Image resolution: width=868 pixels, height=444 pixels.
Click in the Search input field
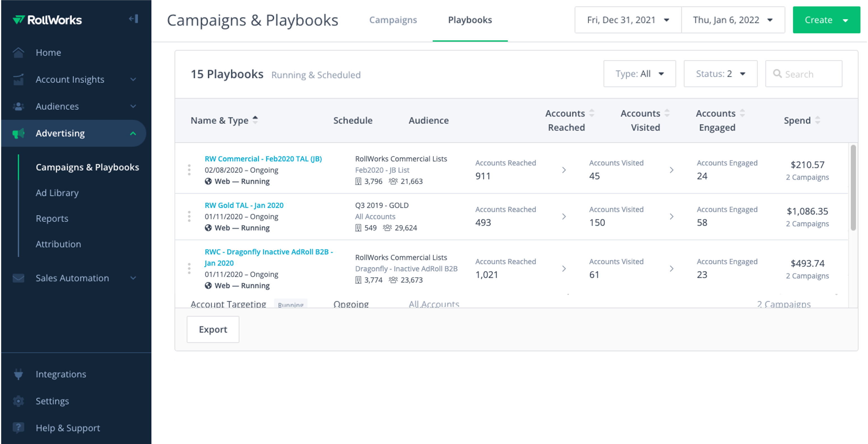click(x=804, y=74)
